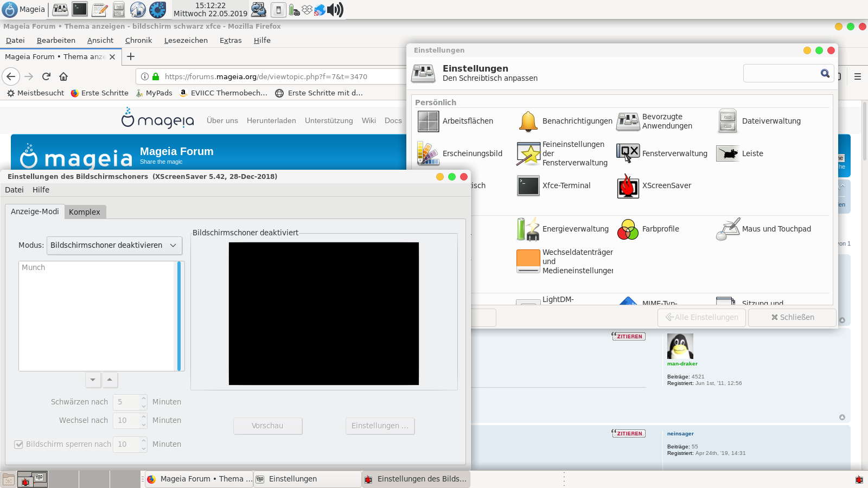Switch to Einstellungen in bottom taskbar

[x=307, y=479]
